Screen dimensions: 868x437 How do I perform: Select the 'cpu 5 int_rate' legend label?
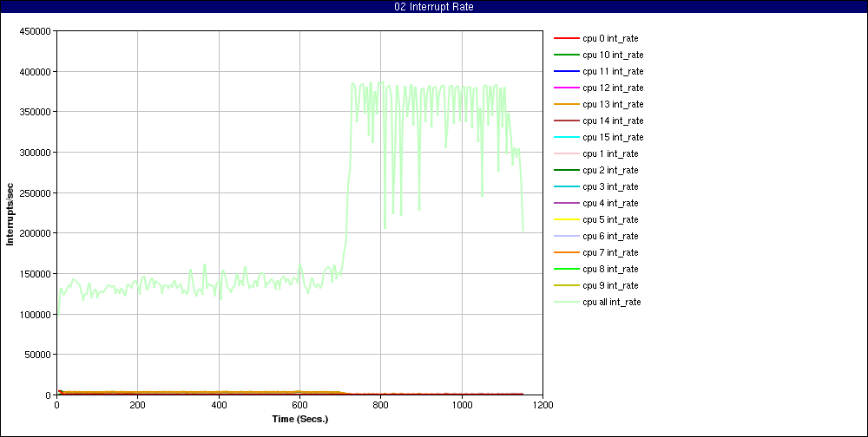(610, 219)
